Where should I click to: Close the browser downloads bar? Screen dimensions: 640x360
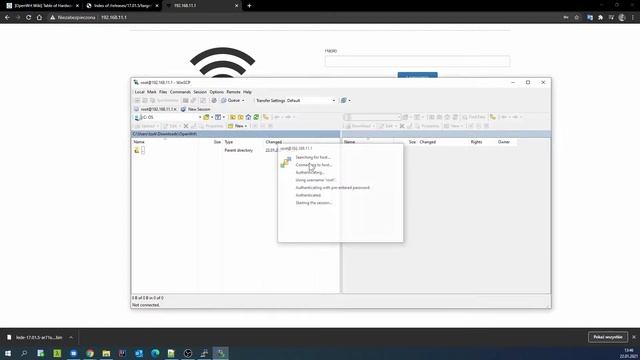click(634, 337)
